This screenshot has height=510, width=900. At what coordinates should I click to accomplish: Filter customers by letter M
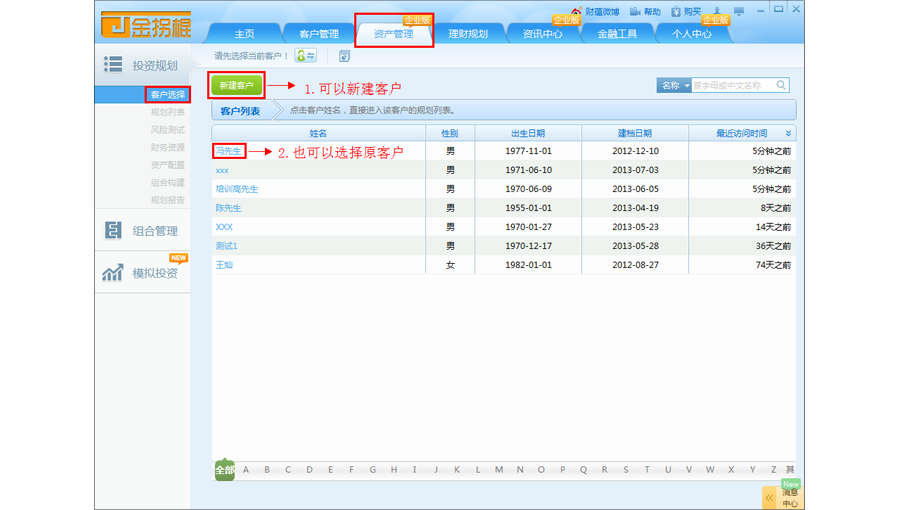pyautogui.click(x=499, y=470)
